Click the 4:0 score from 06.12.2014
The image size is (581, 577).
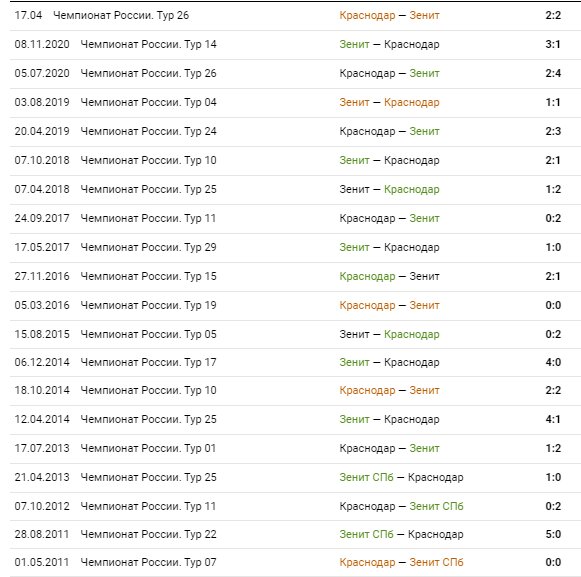553,362
